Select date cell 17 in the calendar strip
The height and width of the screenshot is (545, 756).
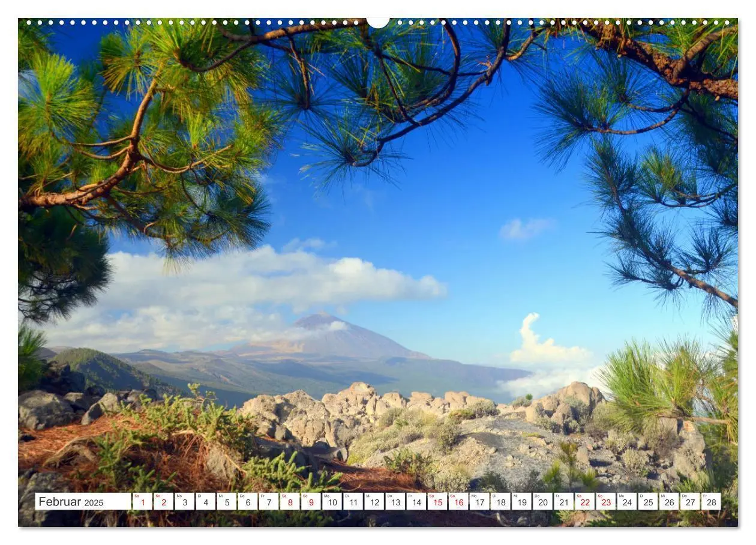click(x=479, y=502)
